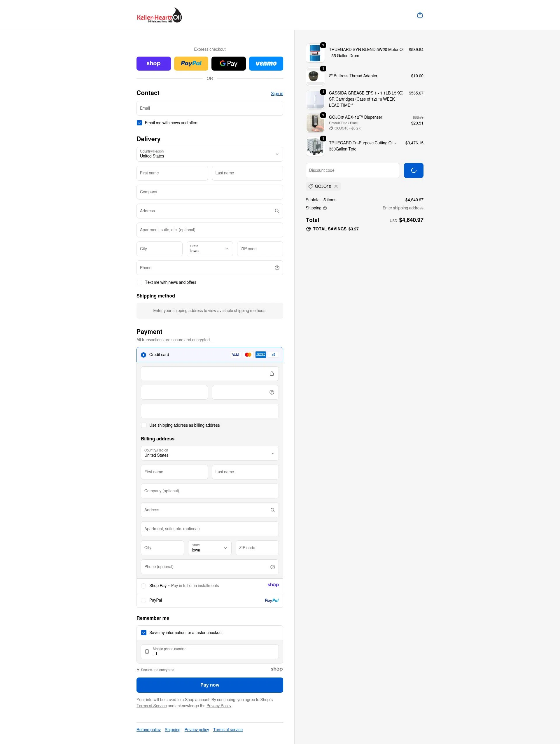Click the Pay now button
The image size is (560, 744).
(209, 685)
